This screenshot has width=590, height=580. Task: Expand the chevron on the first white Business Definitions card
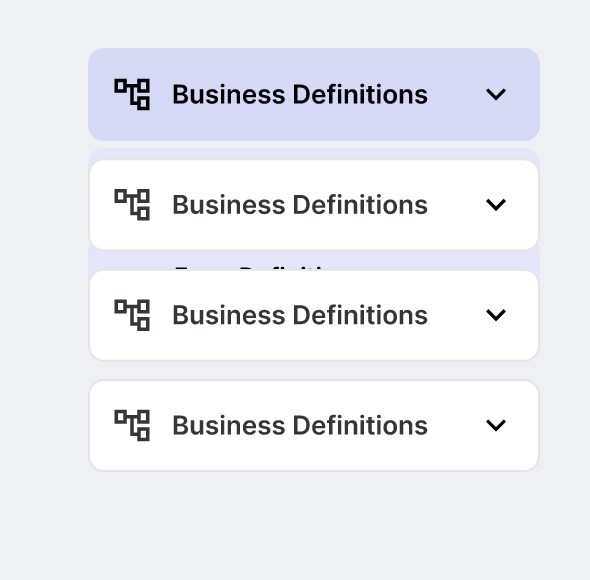496,204
